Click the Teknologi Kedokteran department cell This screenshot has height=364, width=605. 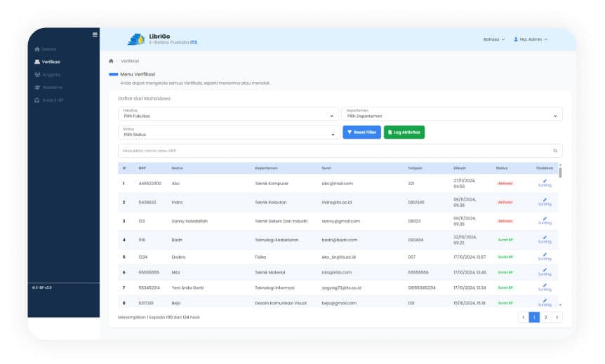pyautogui.click(x=277, y=240)
